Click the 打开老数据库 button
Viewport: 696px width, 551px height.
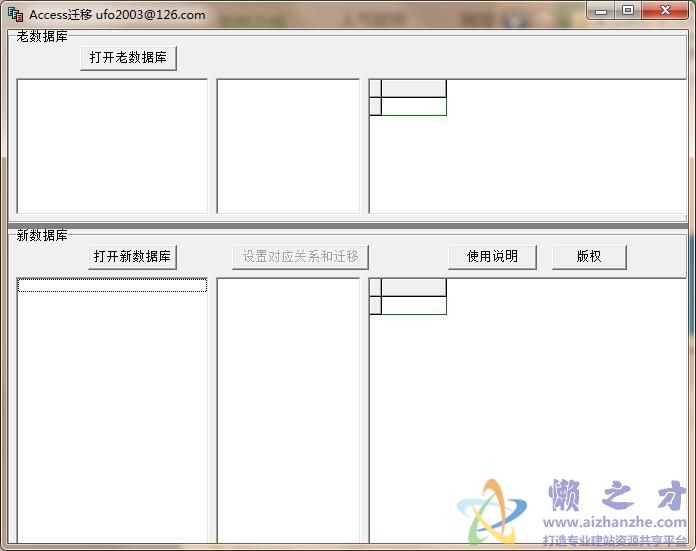[128, 58]
